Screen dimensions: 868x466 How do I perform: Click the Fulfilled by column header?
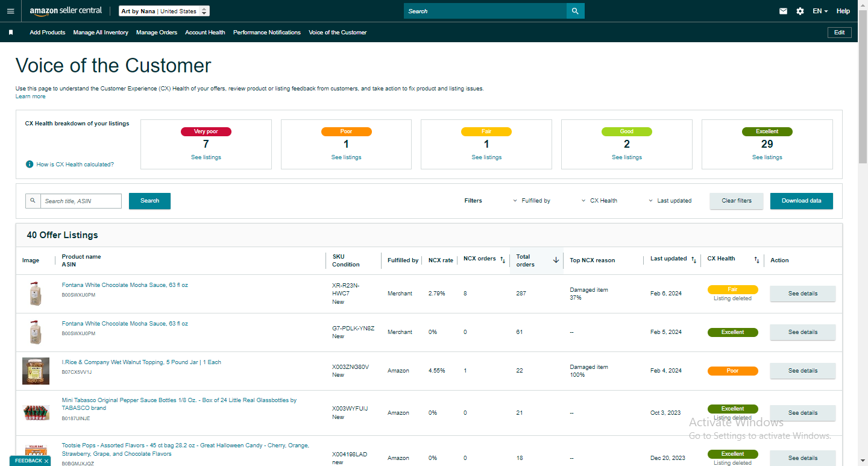coord(403,260)
